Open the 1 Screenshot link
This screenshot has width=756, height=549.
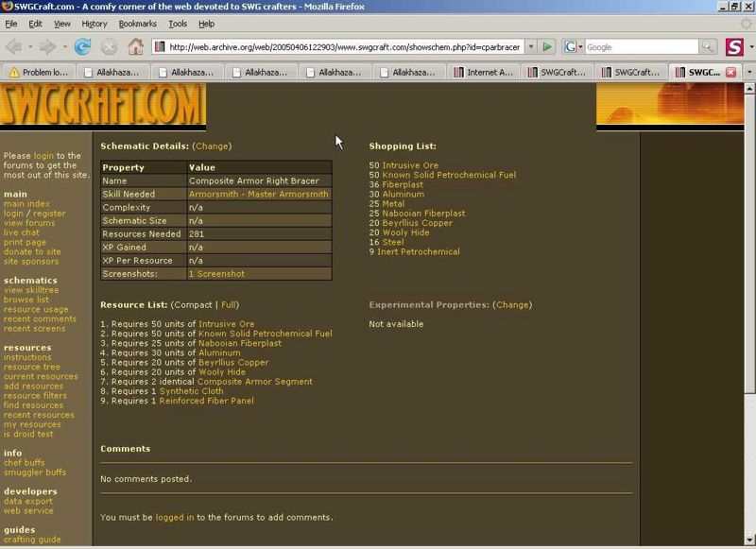pos(216,274)
